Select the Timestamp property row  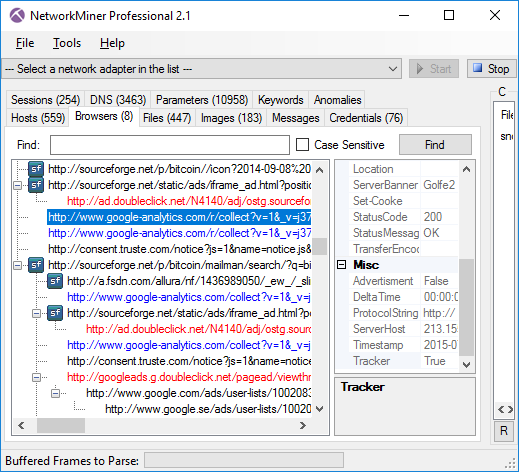click(x=403, y=345)
